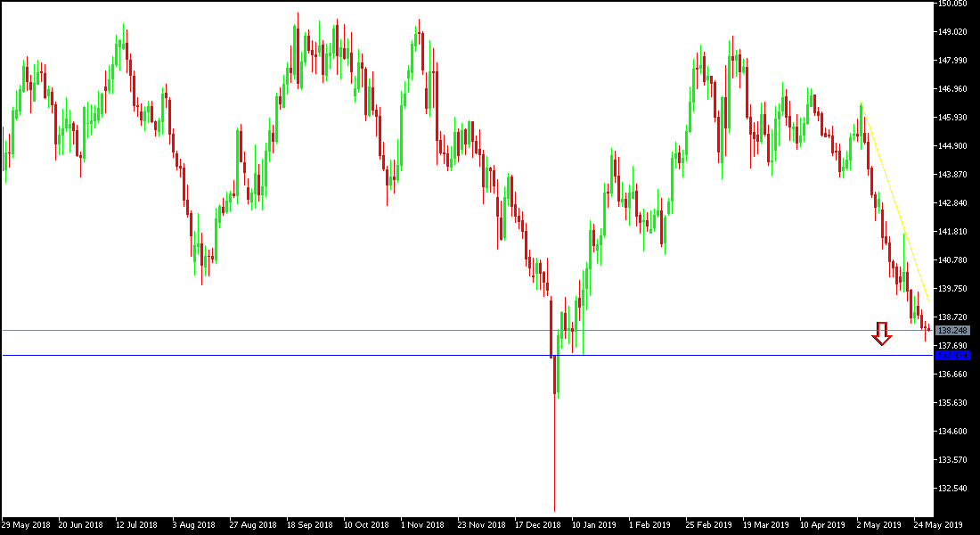
Task: Click the 1 Feb 2019 date label
Action: (649, 525)
